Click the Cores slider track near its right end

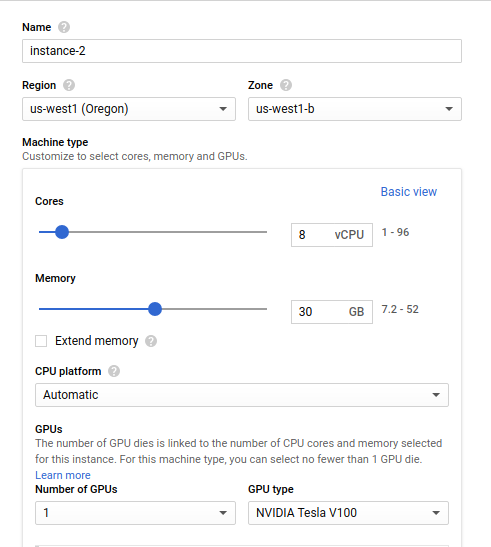click(258, 232)
